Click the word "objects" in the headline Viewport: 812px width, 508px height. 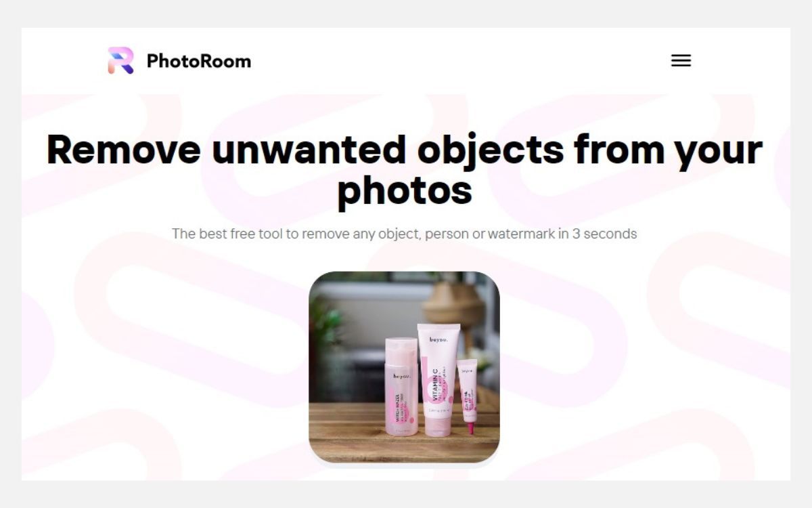(x=490, y=150)
